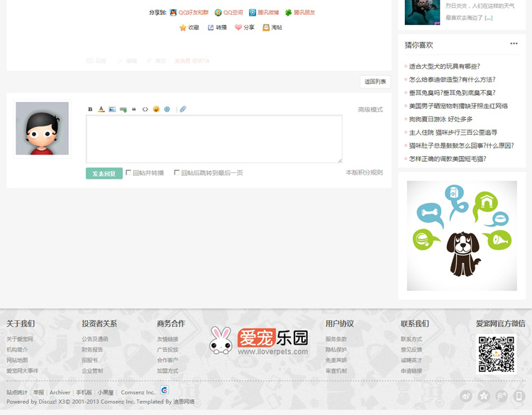Open article 狗狗夏日游泳 好处多多
Image resolution: width=532 pixels, height=415 pixels.
coord(440,119)
